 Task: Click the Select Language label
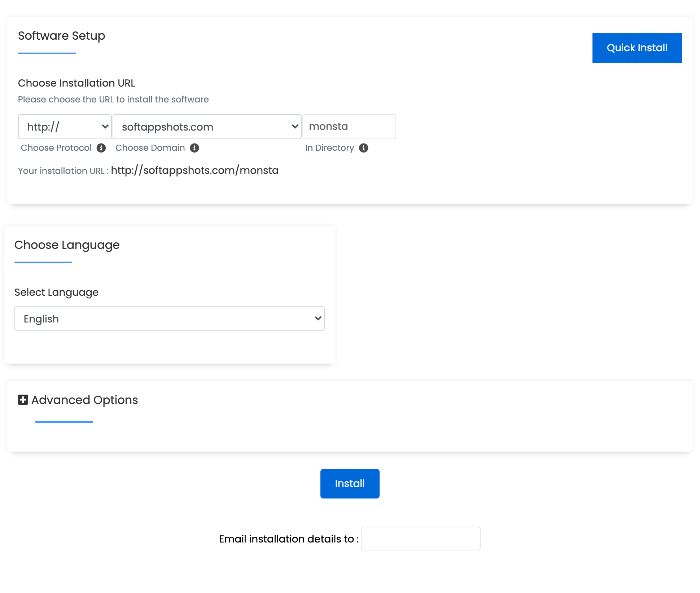[x=56, y=292]
